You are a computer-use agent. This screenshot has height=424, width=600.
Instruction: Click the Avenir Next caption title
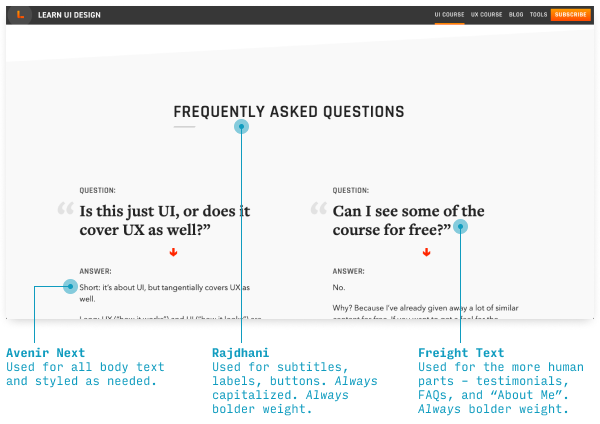[x=46, y=352]
